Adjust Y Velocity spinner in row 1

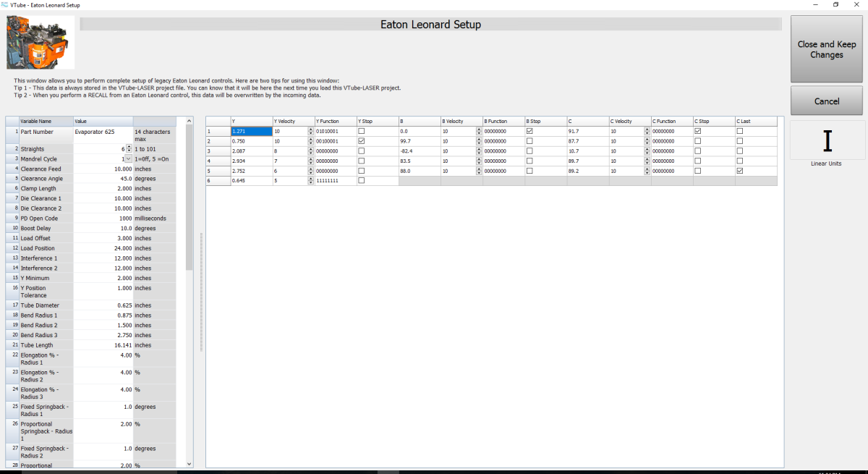click(x=310, y=131)
